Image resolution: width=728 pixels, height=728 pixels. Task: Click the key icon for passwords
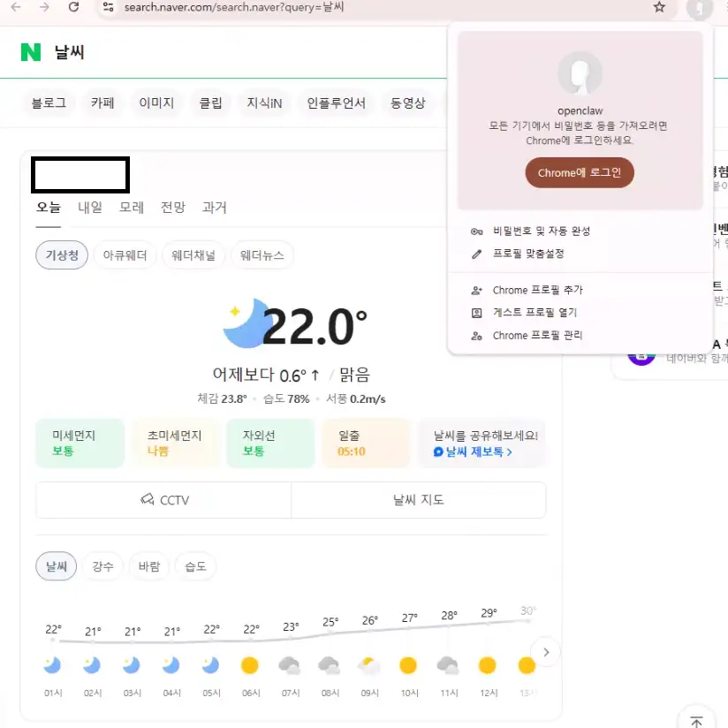pyautogui.click(x=477, y=231)
